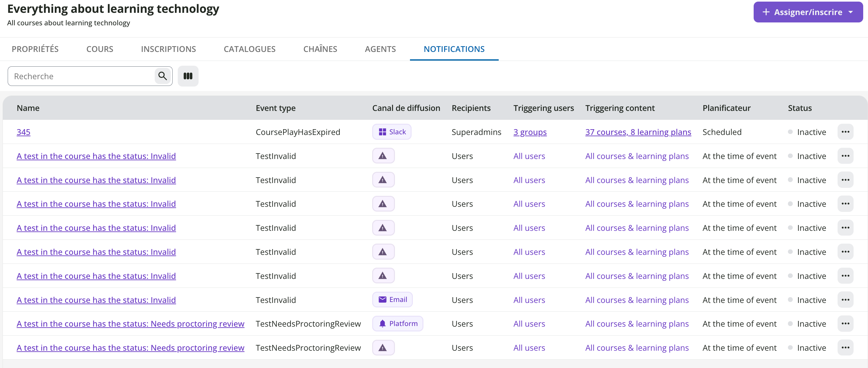This screenshot has height=368, width=868.
Task: Click the Triggering content column header
Action: coord(620,108)
